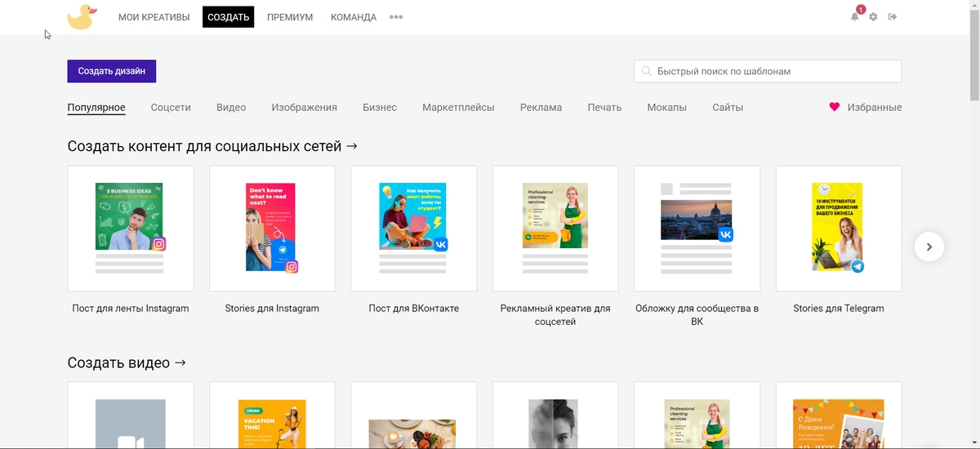
Task: Click the logout arrow icon
Action: click(x=893, y=17)
